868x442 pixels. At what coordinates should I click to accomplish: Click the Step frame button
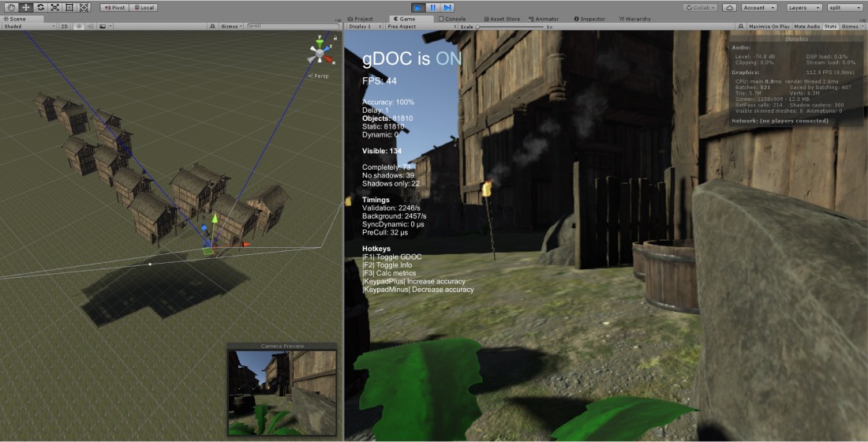pos(448,7)
